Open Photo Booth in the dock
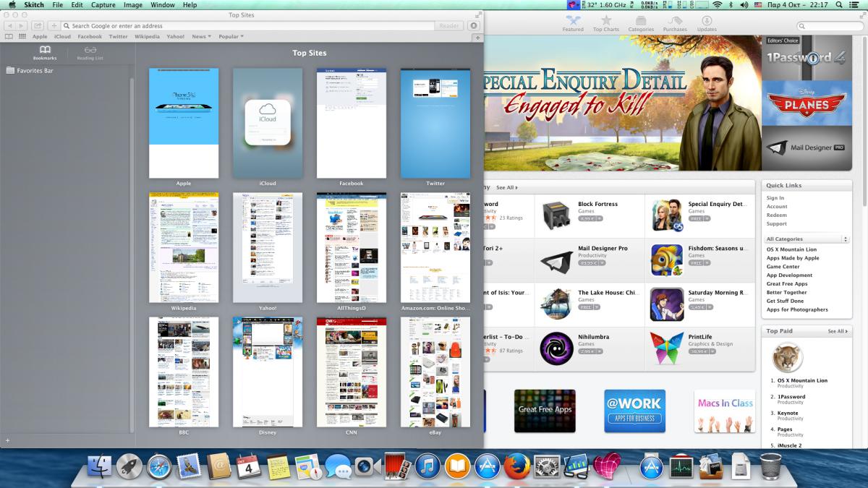868x488 pixels. 397,466
